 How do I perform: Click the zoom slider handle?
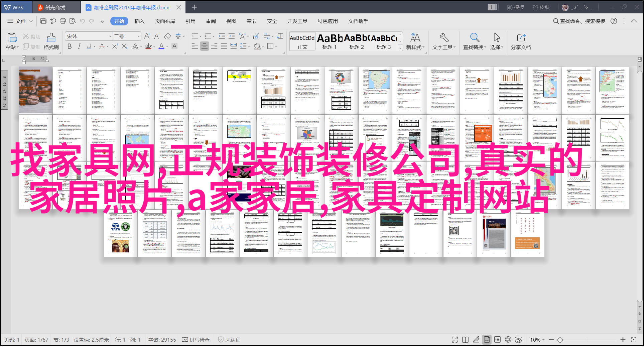click(560, 340)
